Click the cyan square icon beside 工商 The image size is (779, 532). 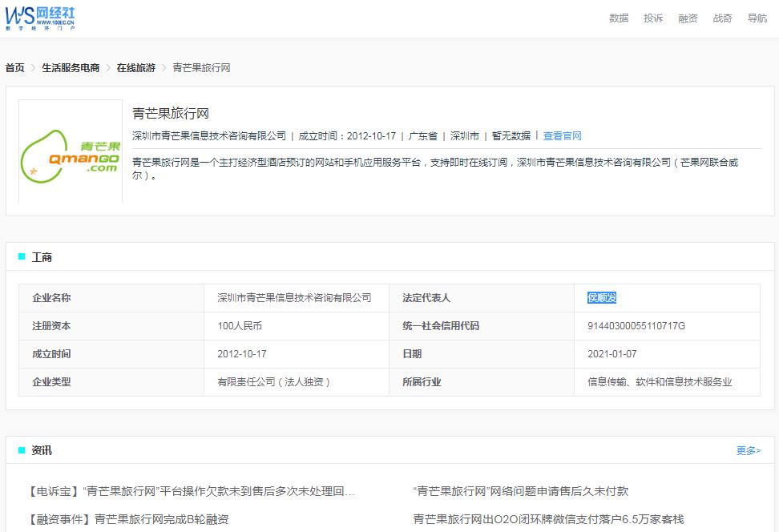pyautogui.click(x=21, y=256)
